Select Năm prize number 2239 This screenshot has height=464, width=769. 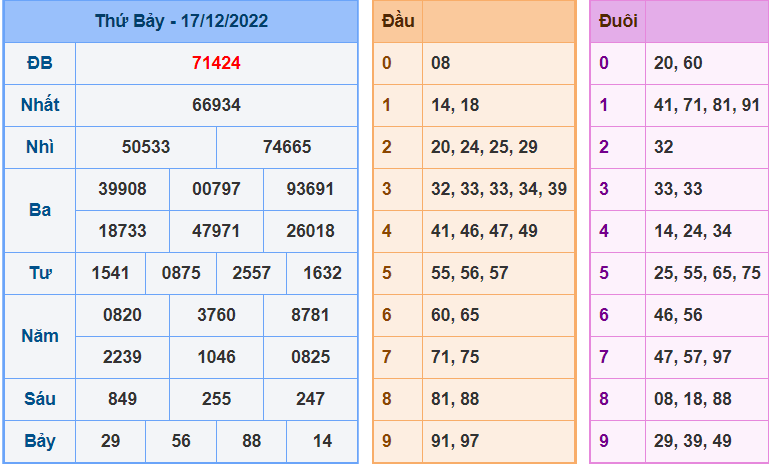coord(122,357)
